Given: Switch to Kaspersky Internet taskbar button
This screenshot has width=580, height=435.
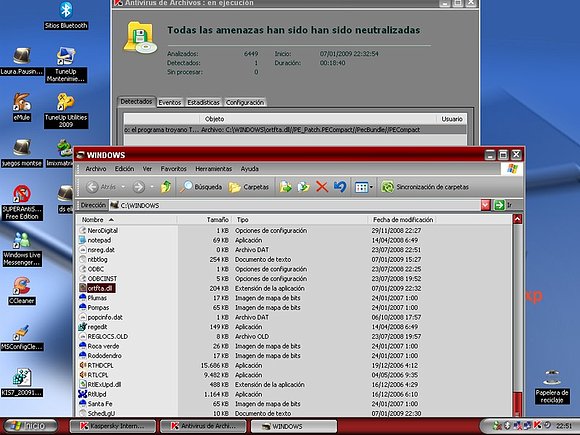Looking at the screenshot, I should tap(113, 426).
